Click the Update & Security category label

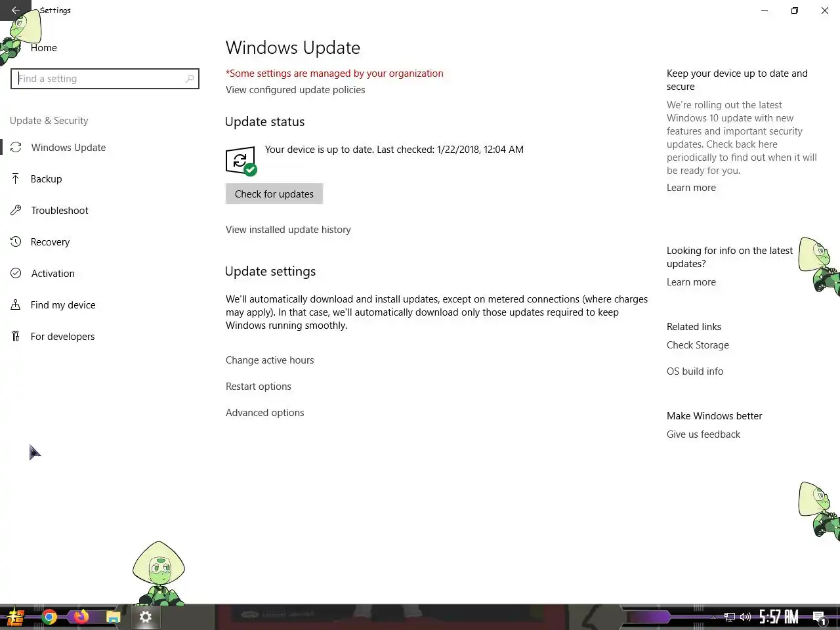click(49, 121)
